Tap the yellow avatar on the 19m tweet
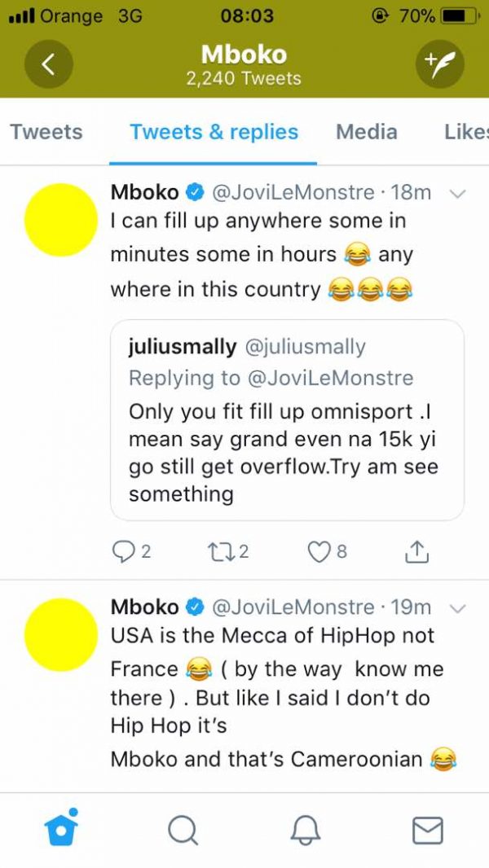The height and width of the screenshot is (868, 489). pos(61,634)
